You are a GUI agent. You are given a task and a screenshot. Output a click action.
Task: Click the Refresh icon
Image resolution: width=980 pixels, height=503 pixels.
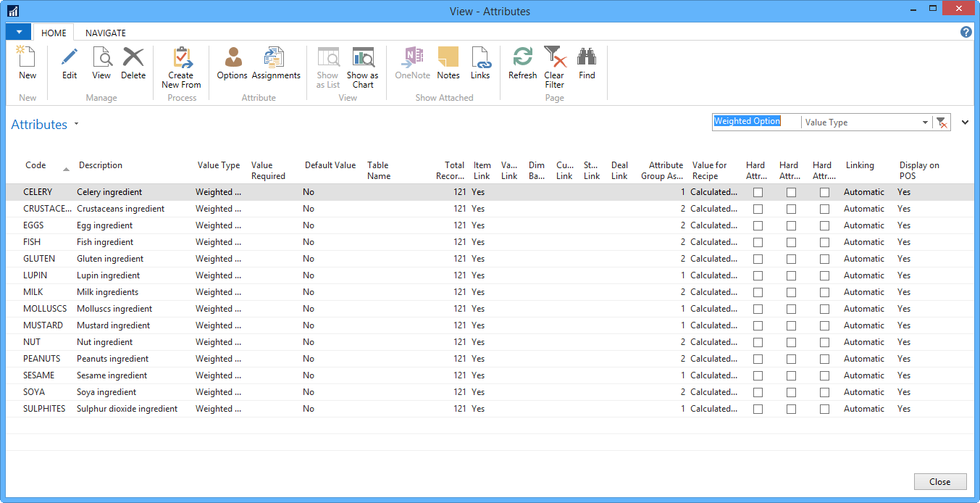[522, 58]
